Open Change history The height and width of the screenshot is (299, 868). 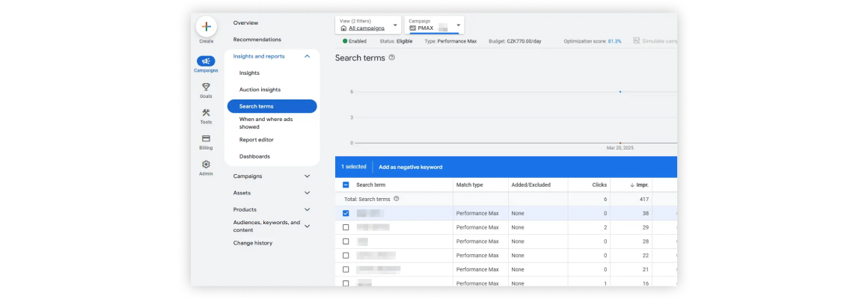(x=252, y=243)
